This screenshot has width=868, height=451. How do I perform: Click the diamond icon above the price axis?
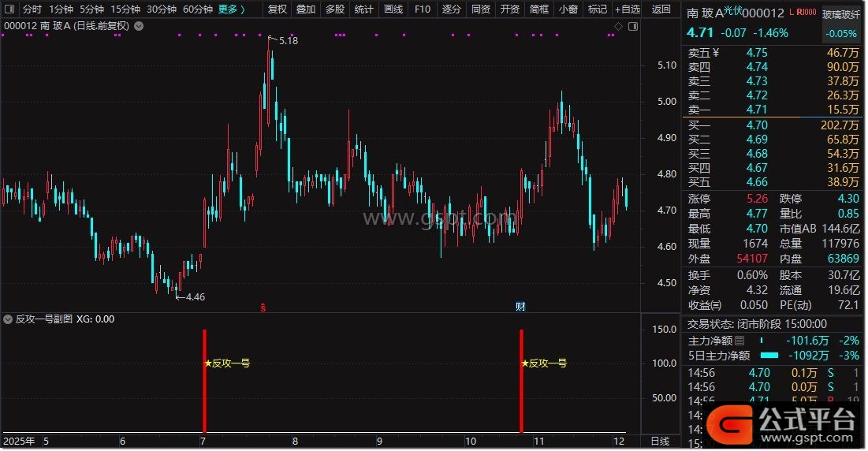point(619,27)
